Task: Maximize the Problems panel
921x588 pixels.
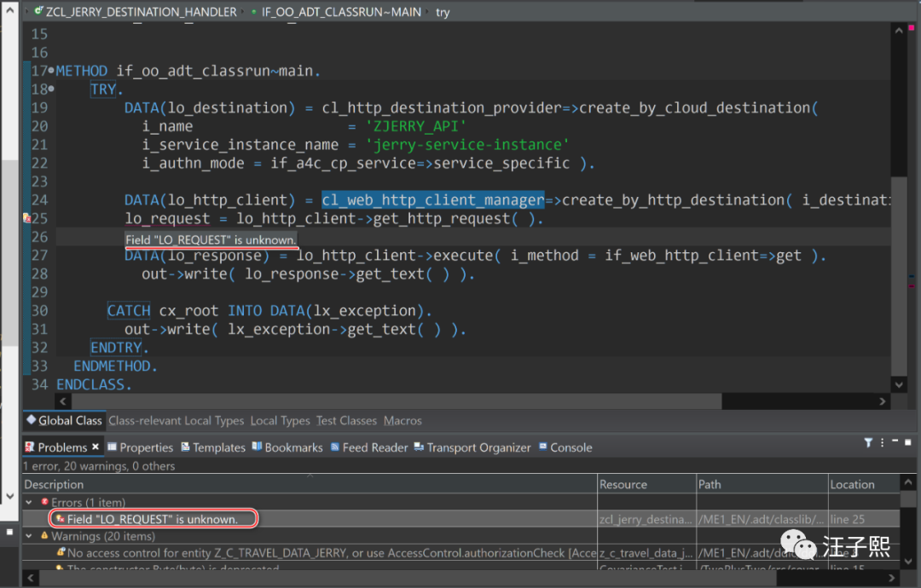Action: (908, 442)
